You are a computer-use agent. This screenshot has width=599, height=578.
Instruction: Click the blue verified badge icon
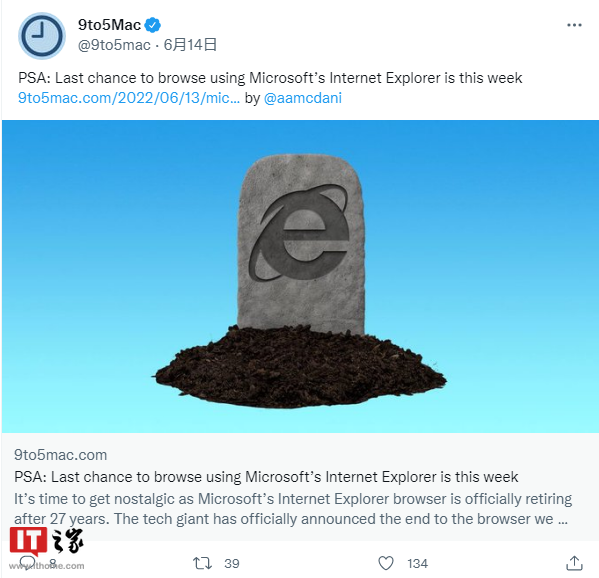click(153, 25)
